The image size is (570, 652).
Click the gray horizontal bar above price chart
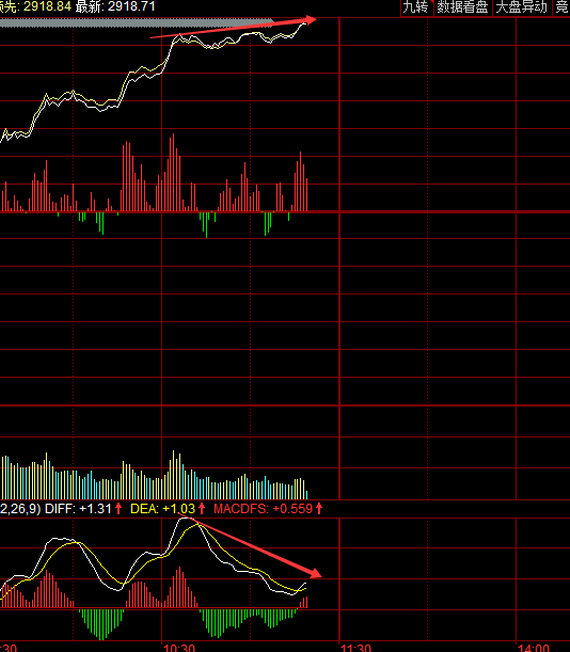(136, 23)
